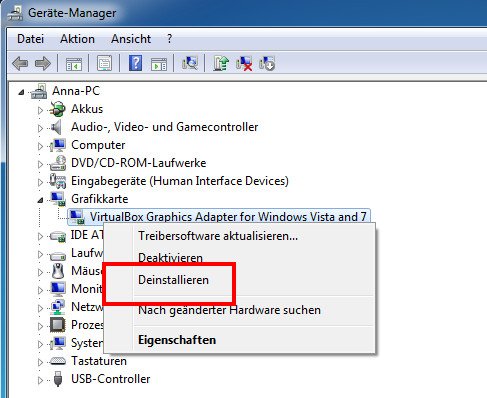Collapse the Grafikkarte category
This screenshot has width=487, height=398.
click(x=40, y=200)
